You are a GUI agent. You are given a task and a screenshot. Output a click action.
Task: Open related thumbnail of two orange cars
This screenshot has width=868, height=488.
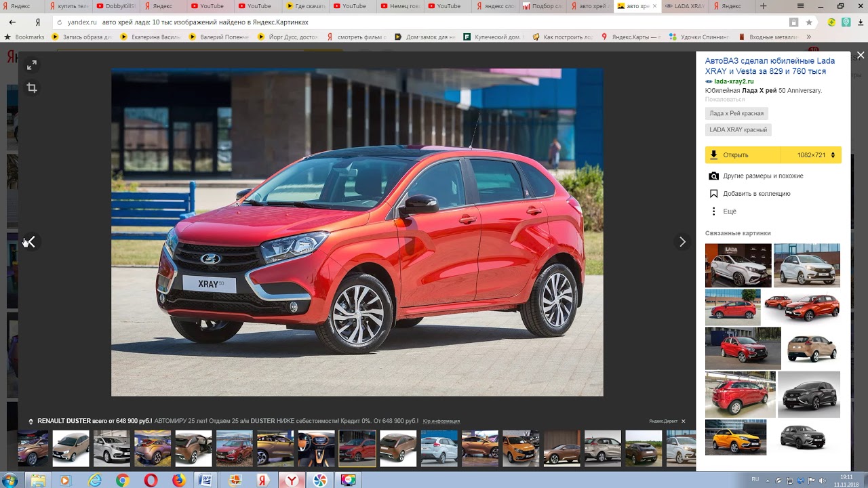802,307
